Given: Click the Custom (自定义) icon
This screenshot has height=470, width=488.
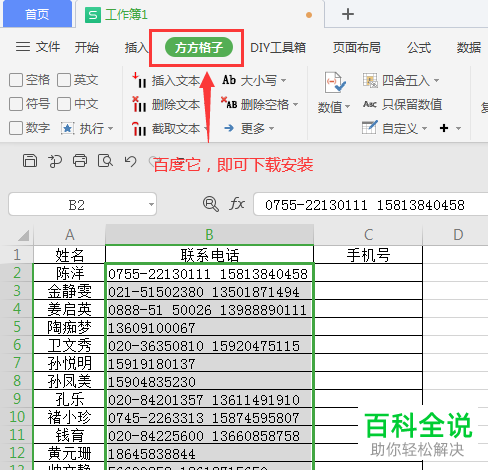Looking at the screenshot, I should pyautogui.click(x=370, y=128).
